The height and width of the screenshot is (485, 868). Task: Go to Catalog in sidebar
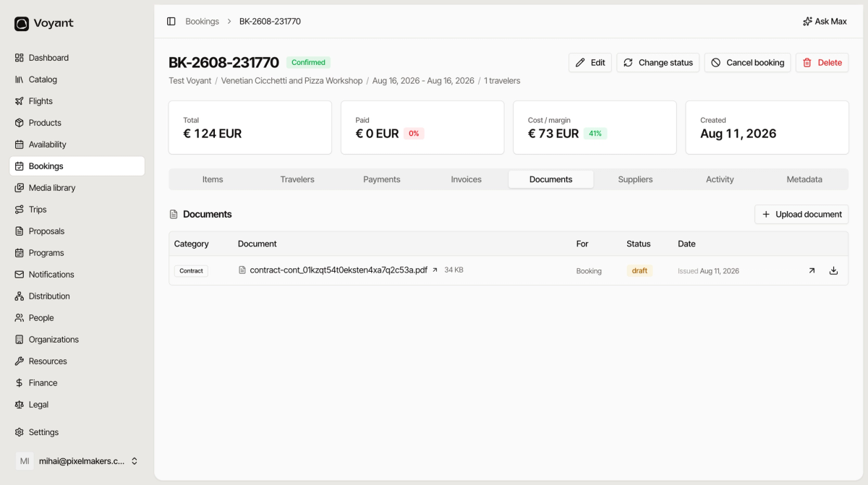77,80
